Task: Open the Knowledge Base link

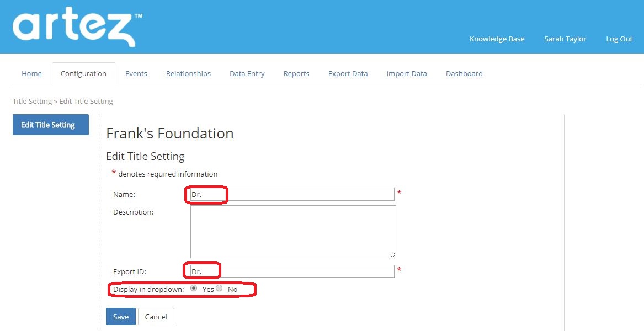Action: coord(497,39)
